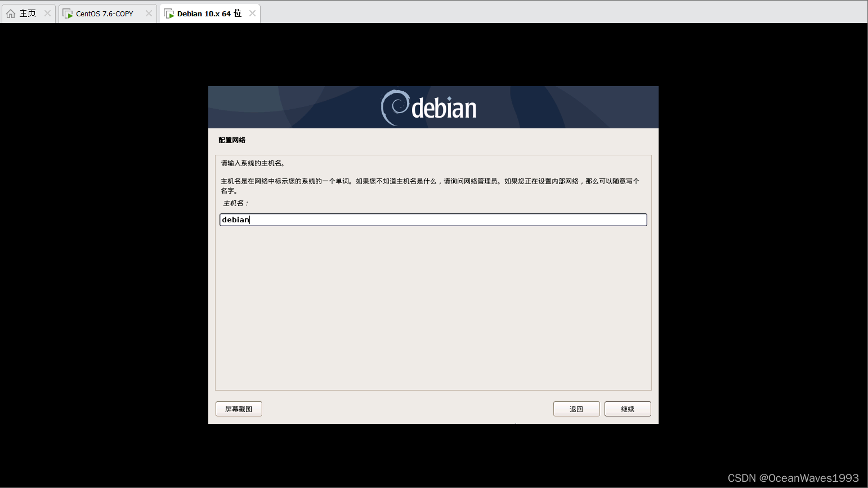Image resolution: width=868 pixels, height=488 pixels.
Task: Click the 继续 continue button
Action: [x=628, y=409]
